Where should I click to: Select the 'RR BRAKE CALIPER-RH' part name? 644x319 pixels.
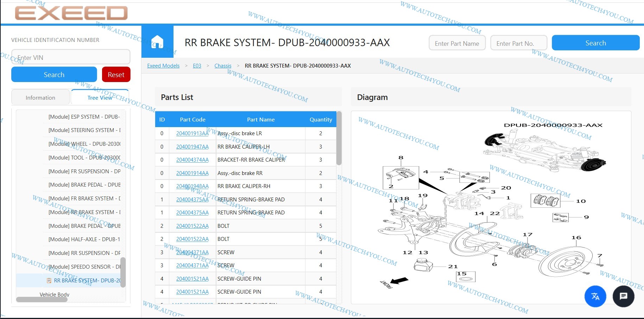coord(244,186)
